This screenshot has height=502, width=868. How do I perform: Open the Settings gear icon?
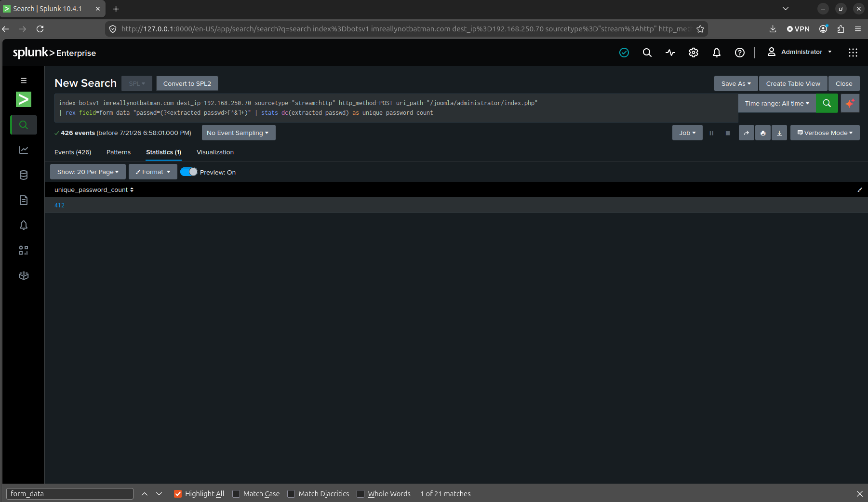[694, 53]
